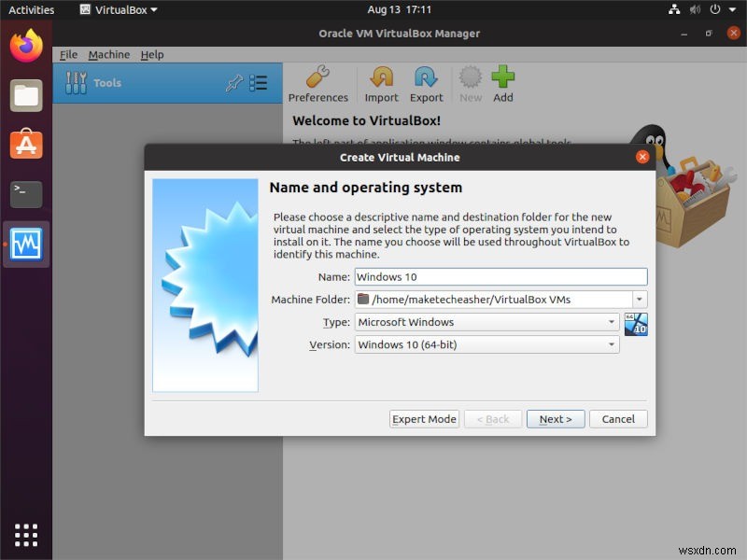Click the pin icon in the Tools pane
The height and width of the screenshot is (560, 747).
point(235,82)
